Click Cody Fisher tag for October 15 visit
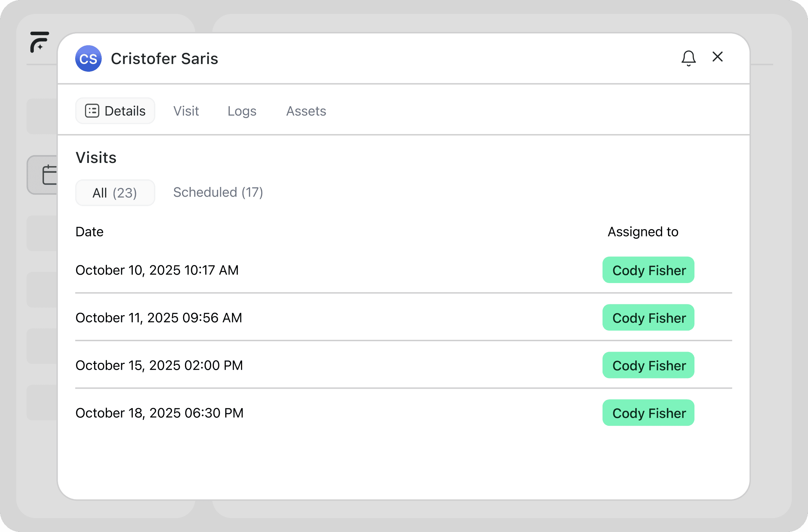Screen dimensions: 808x532 pyautogui.click(x=648, y=365)
